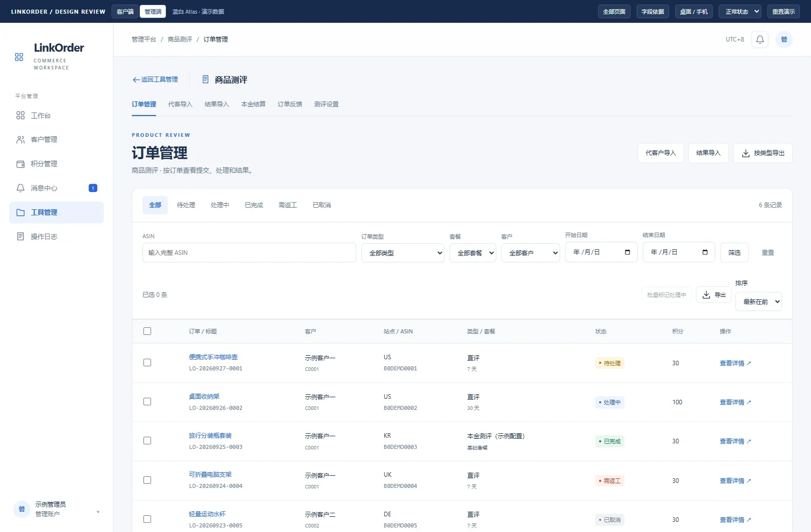Open the 全部套餐 dropdown

473,253
